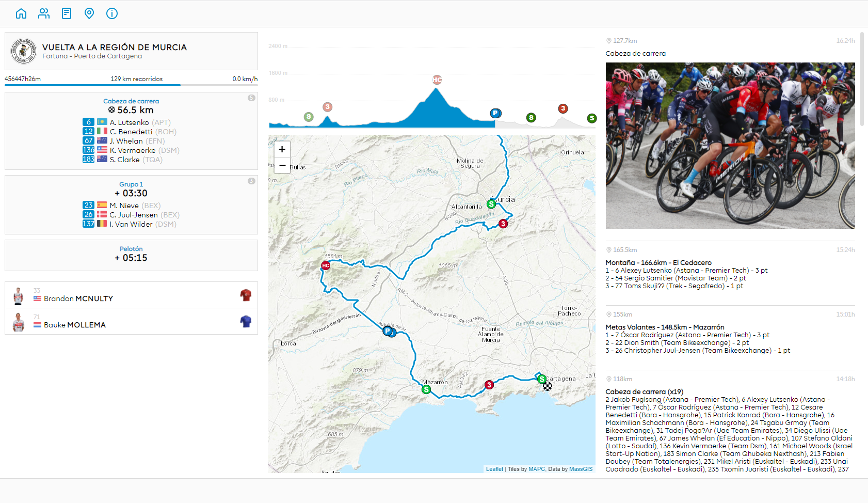This screenshot has width=868, height=503.
Task: Open the riders list icon
Action: [x=44, y=13]
